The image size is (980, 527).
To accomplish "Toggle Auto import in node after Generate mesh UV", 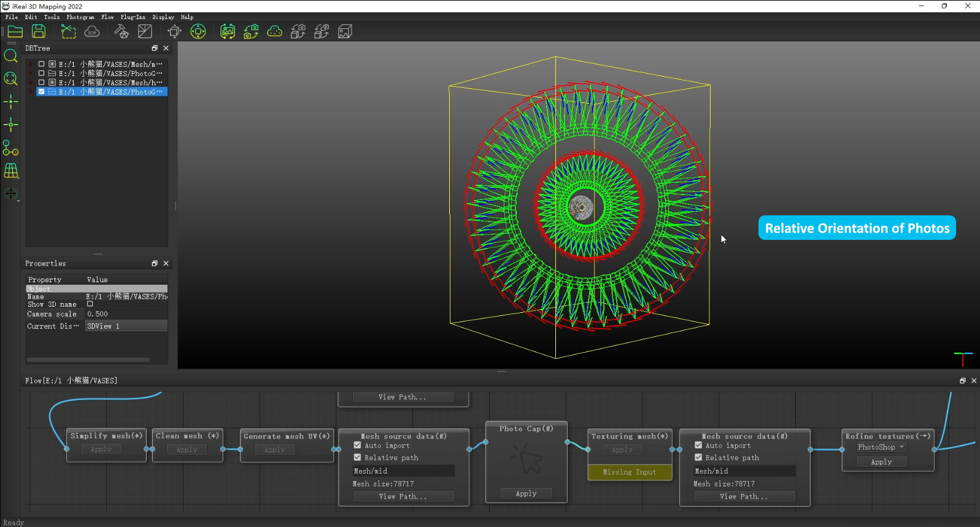I will 357,445.
